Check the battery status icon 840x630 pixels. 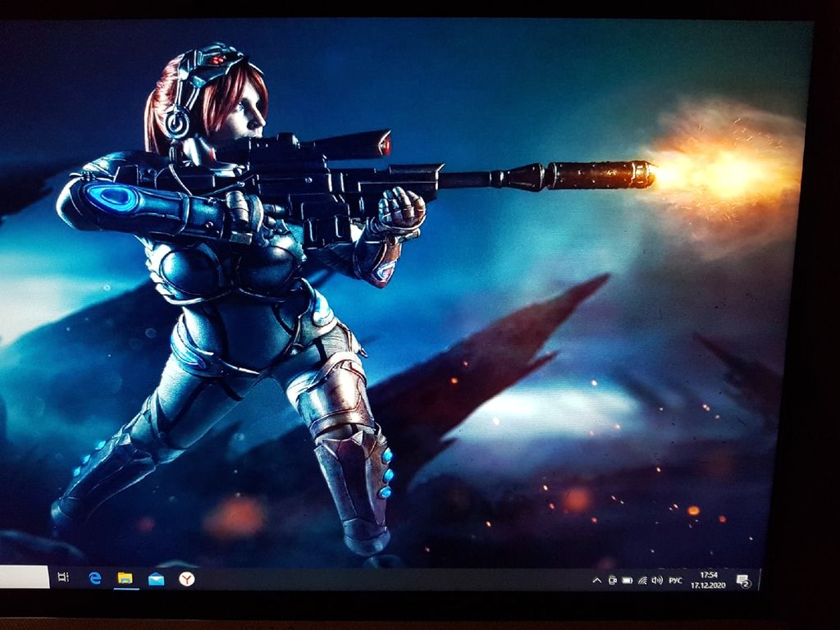pos(628,580)
